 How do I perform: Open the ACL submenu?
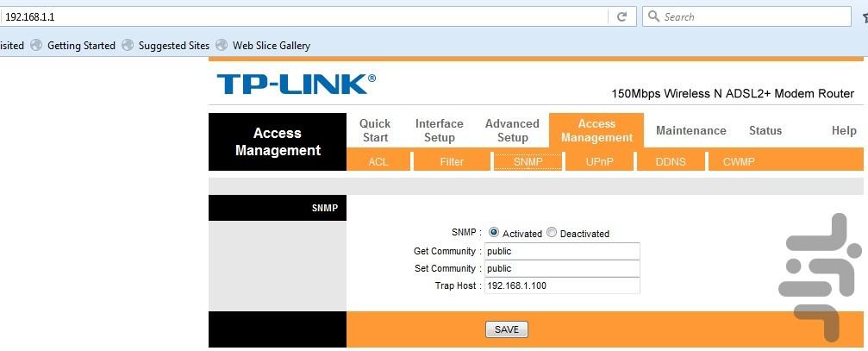tap(378, 161)
